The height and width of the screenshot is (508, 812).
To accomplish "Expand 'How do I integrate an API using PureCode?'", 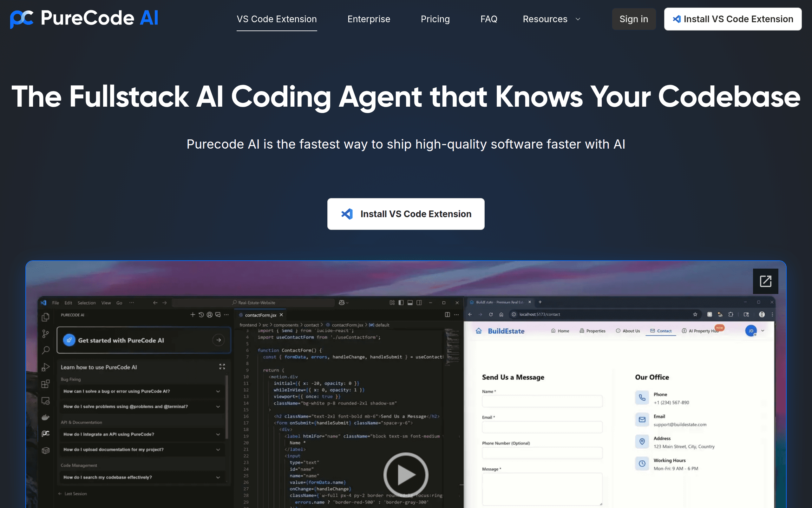I will 142,434.
